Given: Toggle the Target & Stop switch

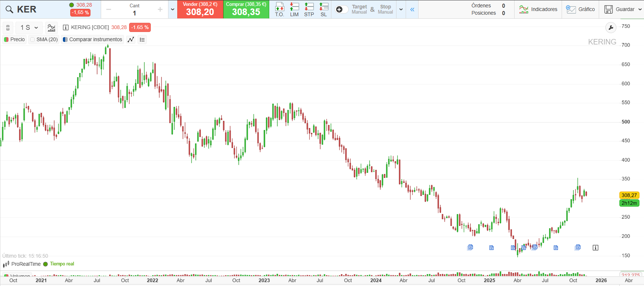Looking at the screenshot, I should pos(342,10).
